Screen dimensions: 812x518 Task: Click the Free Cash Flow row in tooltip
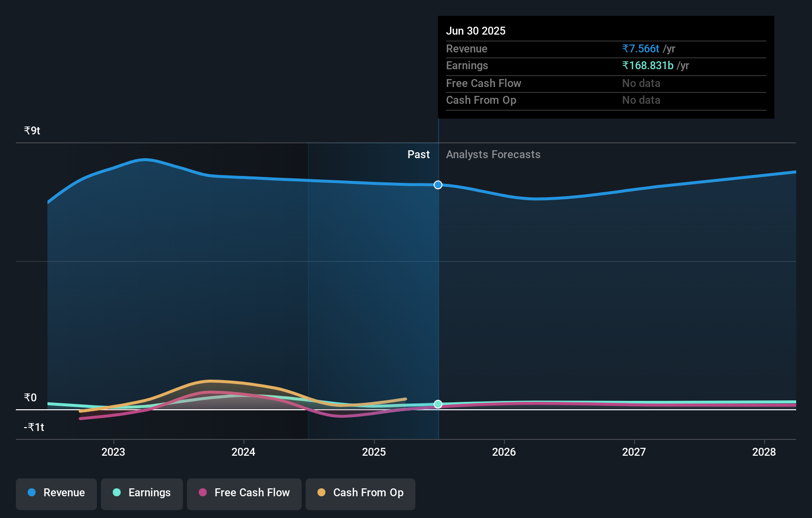(606, 83)
